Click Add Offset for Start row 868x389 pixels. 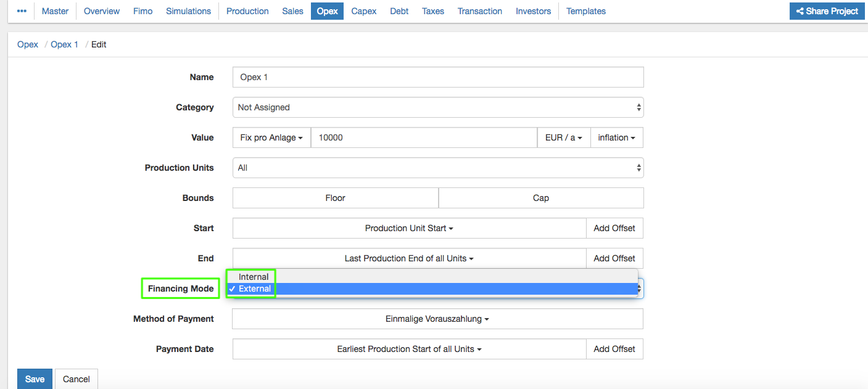tap(614, 228)
